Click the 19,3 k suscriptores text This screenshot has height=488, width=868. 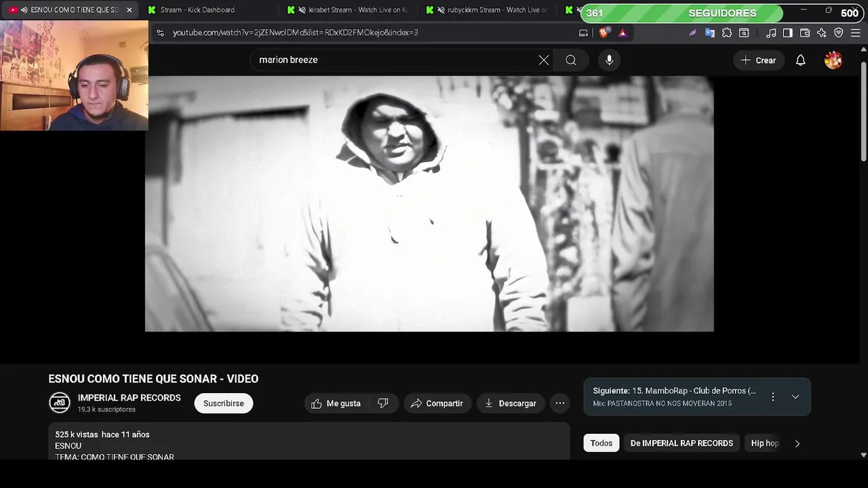pyautogui.click(x=106, y=409)
